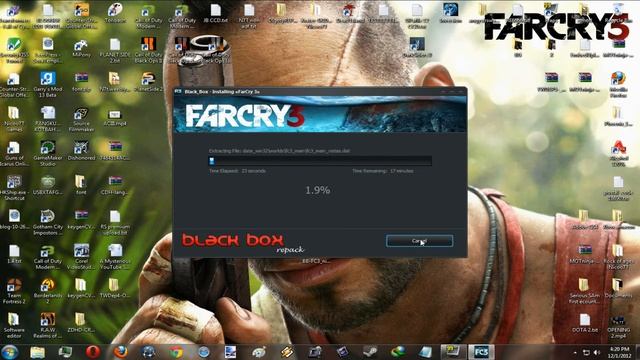Open Software editor folder on desktop
This screenshot has height=360, width=640.
click(14, 325)
